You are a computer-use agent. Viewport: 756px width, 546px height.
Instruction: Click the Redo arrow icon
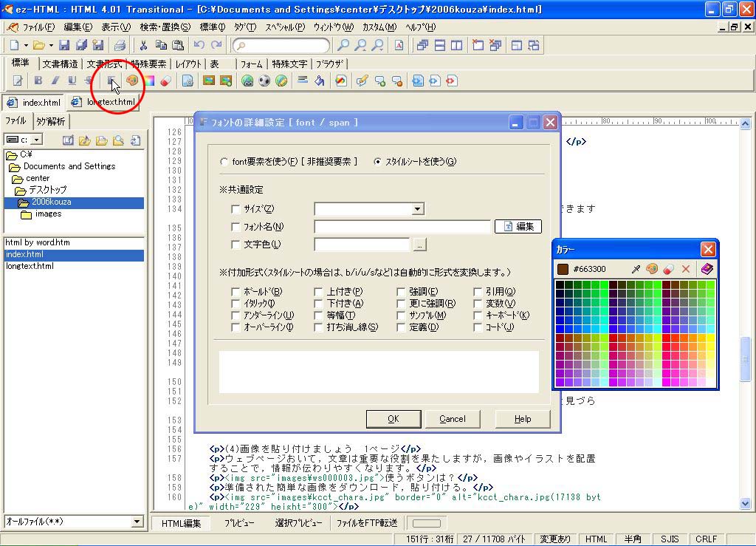coord(216,45)
